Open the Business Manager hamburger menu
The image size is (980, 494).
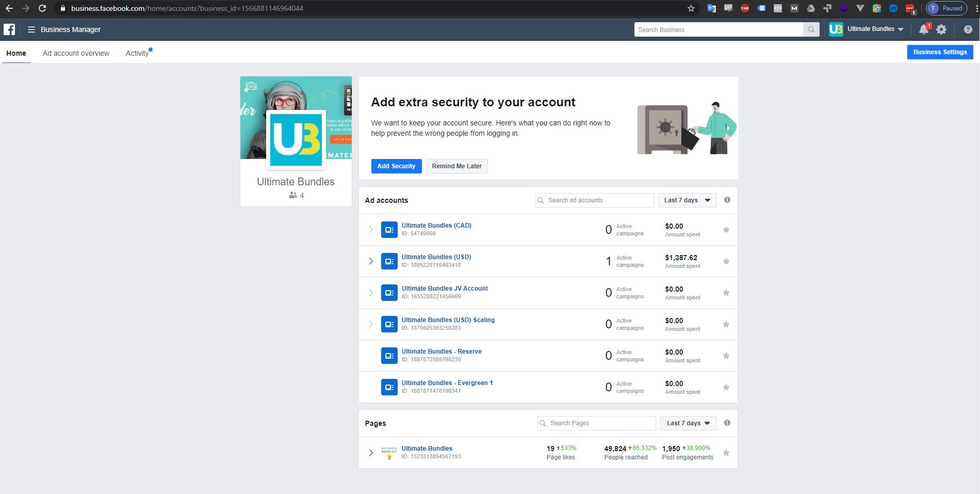tap(31, 29)
